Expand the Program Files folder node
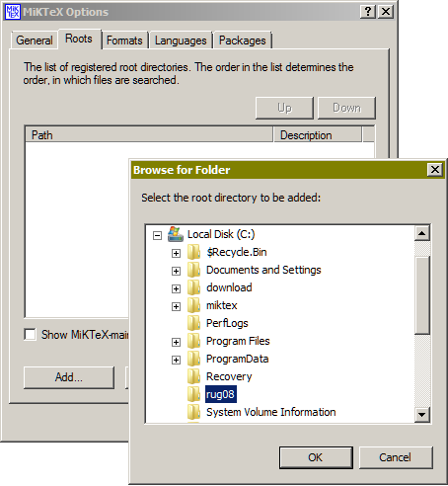The height and width of the screenshot is (486, 448). (x=176, y=342)
